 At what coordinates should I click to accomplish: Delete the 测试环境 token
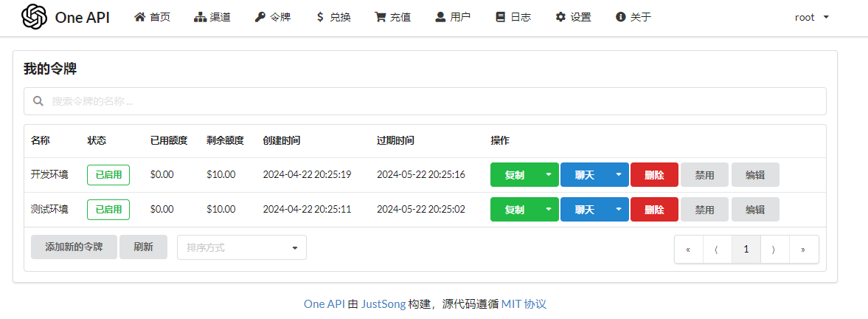click(654, 210)
